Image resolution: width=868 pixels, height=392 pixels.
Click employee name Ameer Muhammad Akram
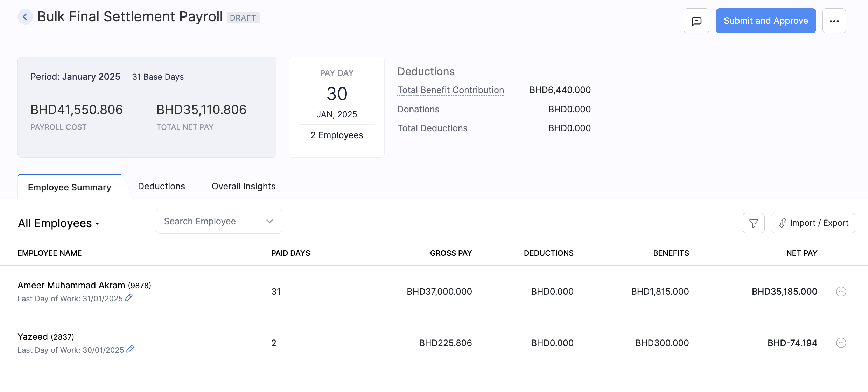pos(71,285)
